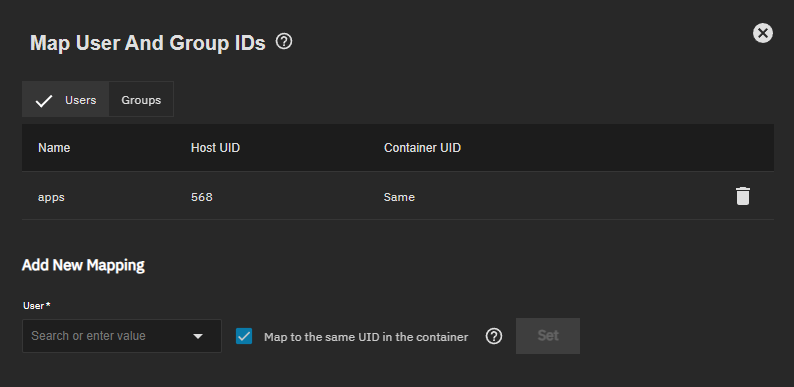The width and height of the screenshot is (794, 387).
Task: Close the Map User And Group IDs dialog
Action: [x=763, y=33]
